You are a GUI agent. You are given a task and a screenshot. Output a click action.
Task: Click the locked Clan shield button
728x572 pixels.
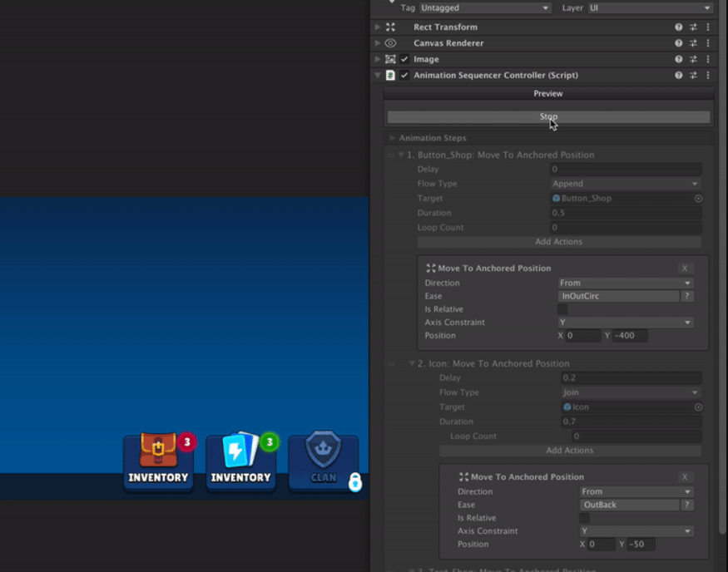pos(324,461)
